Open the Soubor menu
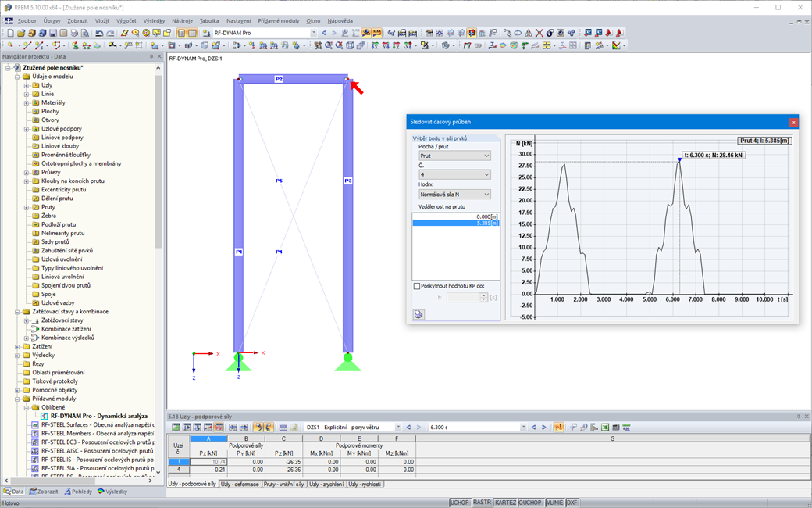This screenshot has height=508, width=812. (x=27, y=21)
